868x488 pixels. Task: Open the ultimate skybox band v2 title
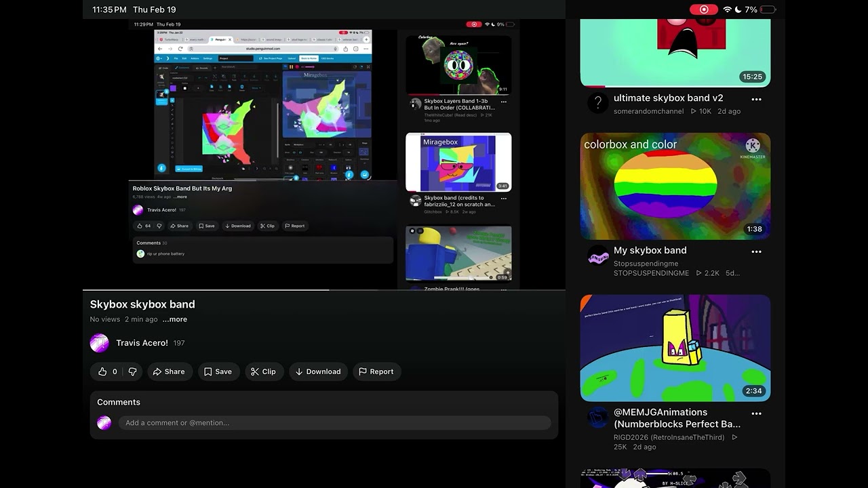point(669,98)
